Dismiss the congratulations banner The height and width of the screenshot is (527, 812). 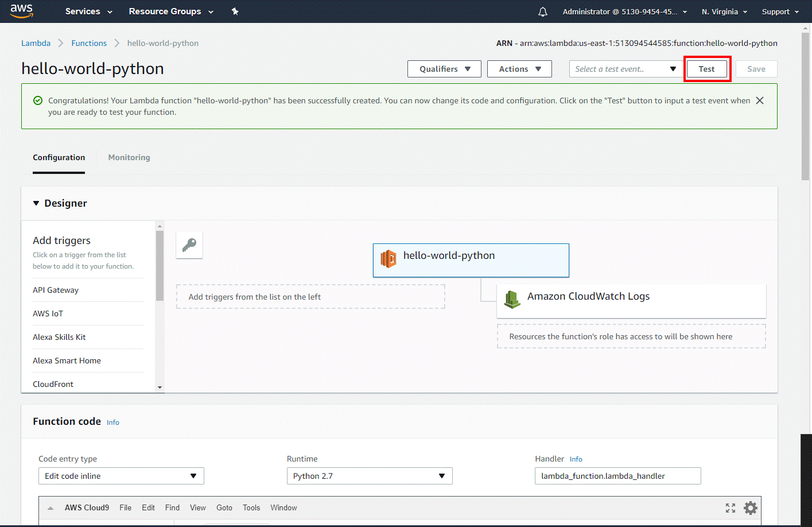click(760, 100)
